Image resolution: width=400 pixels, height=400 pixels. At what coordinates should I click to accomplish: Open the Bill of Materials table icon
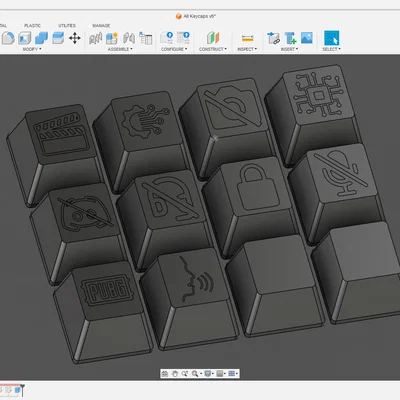(x=145, y=38)
